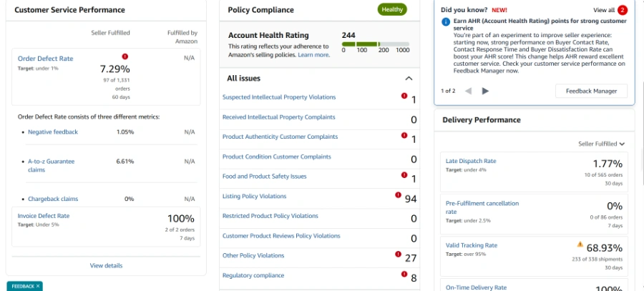Open Product Authenticity Customer Complaints

[280, 137]
